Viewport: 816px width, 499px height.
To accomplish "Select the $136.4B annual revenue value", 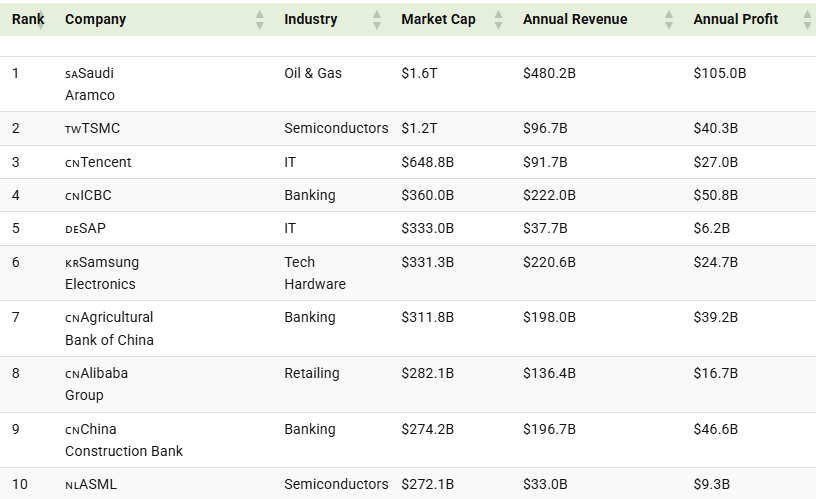I will coord(550,374).
